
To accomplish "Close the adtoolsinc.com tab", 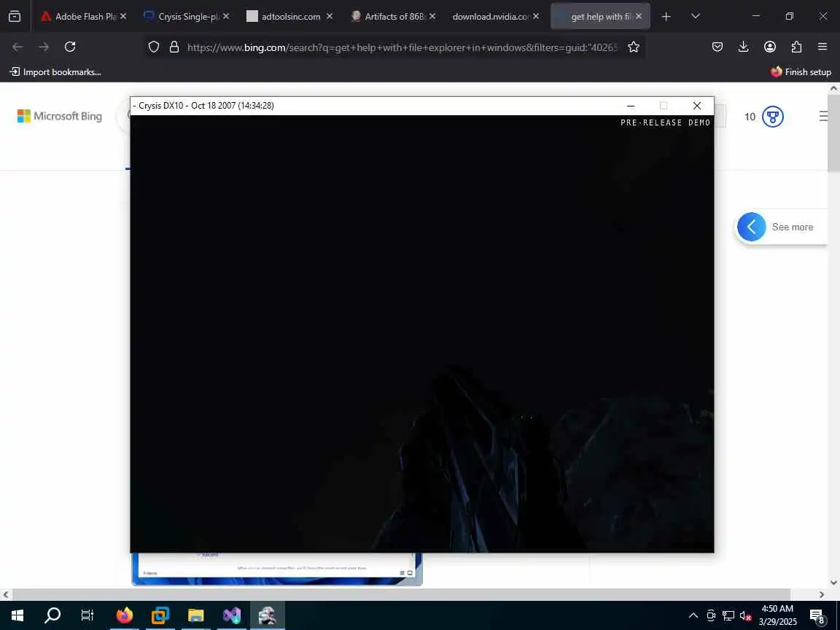I will click(x=330, y=17).
